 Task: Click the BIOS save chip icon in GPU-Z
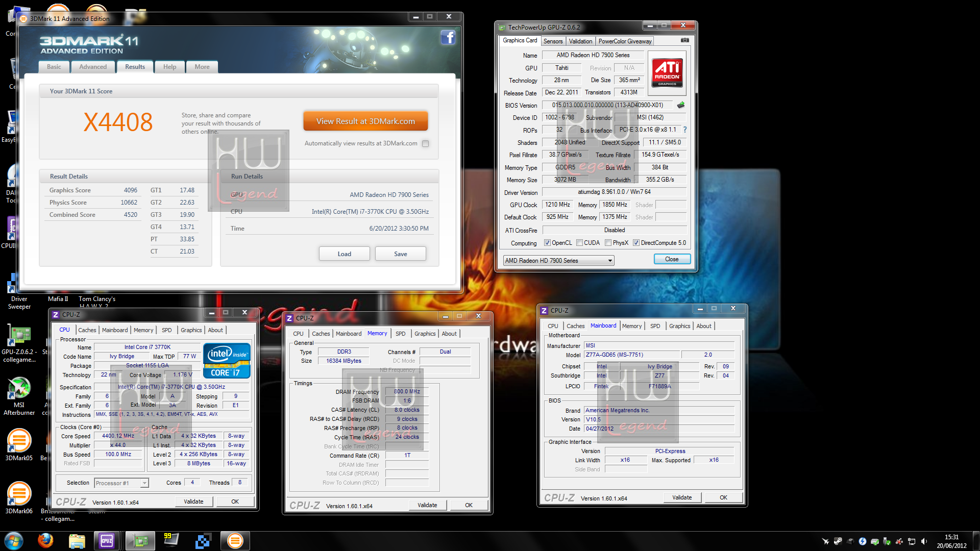[x=680, y=105]
